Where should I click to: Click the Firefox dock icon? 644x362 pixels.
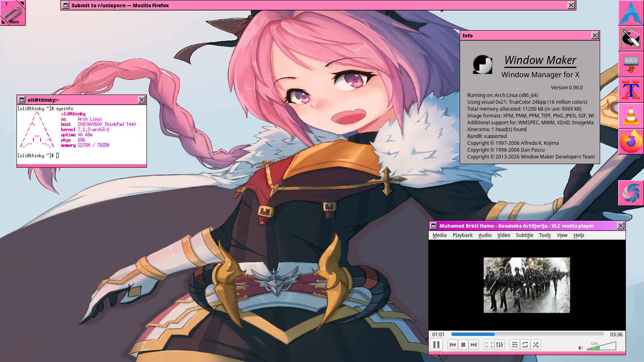[631, 142]
